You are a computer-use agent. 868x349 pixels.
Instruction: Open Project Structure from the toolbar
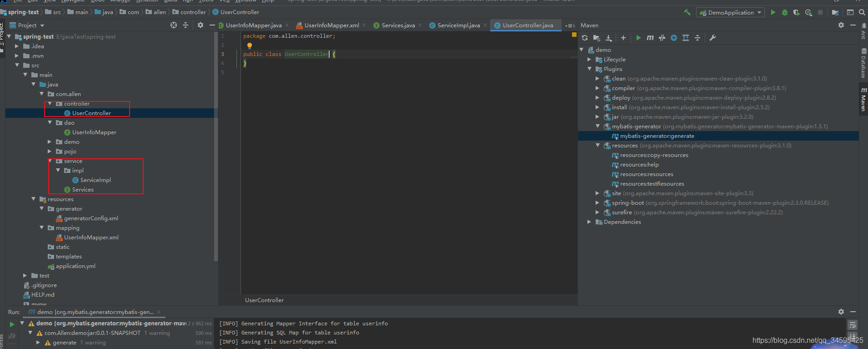[x=835, y=12]
